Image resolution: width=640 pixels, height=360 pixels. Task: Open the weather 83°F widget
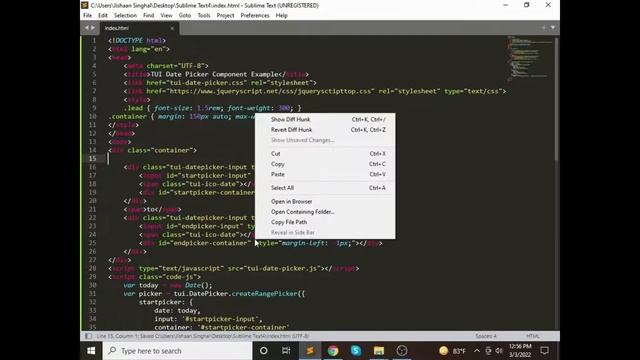pyautogui.click(x=453, y=351)
